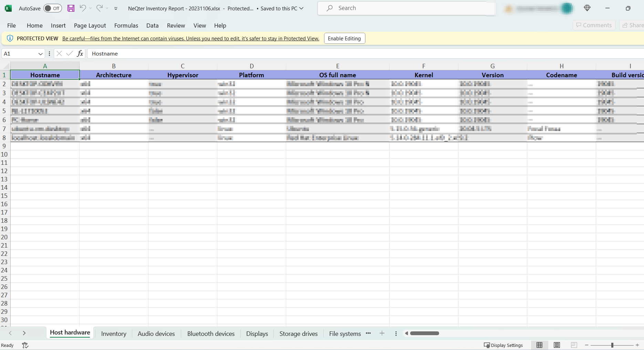Open the View ribbon tab

pyautogui.click(x=200, y=26)
